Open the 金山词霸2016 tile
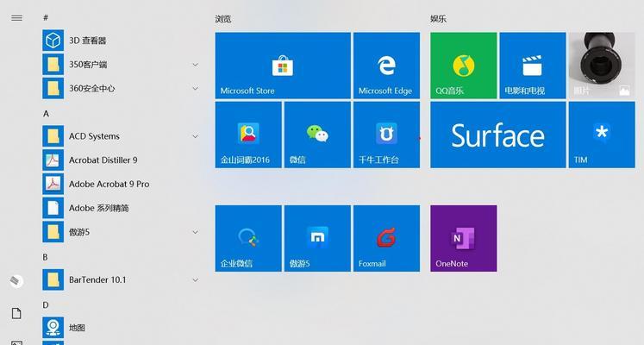Screen dimensions: 644x345 coord(248,135)
